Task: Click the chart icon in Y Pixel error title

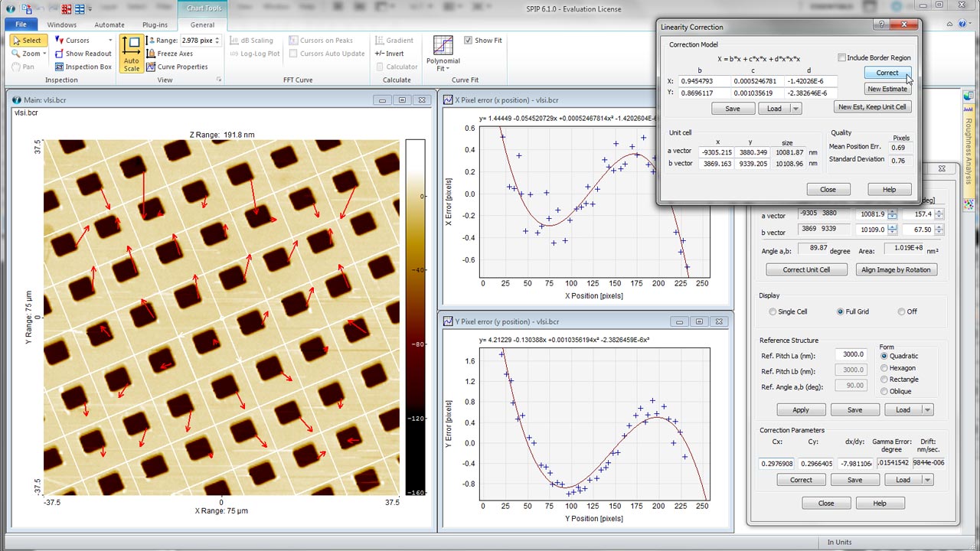Action: (448, 321)
